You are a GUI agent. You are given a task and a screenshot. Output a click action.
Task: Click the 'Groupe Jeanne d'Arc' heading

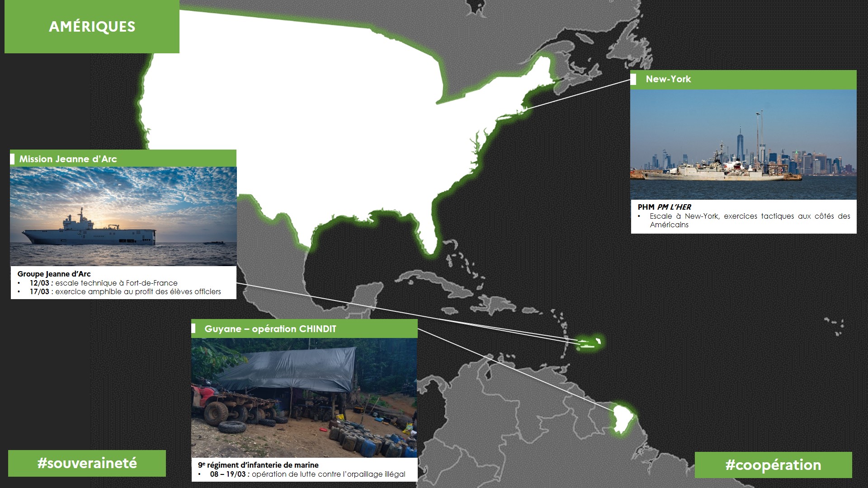pyautogui.click(x=54, y=274)
